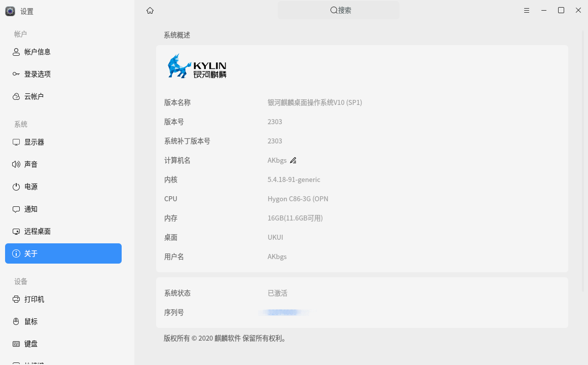Open 通知 settings
This screenshot has height=365, width=588.
pos(63,209)
